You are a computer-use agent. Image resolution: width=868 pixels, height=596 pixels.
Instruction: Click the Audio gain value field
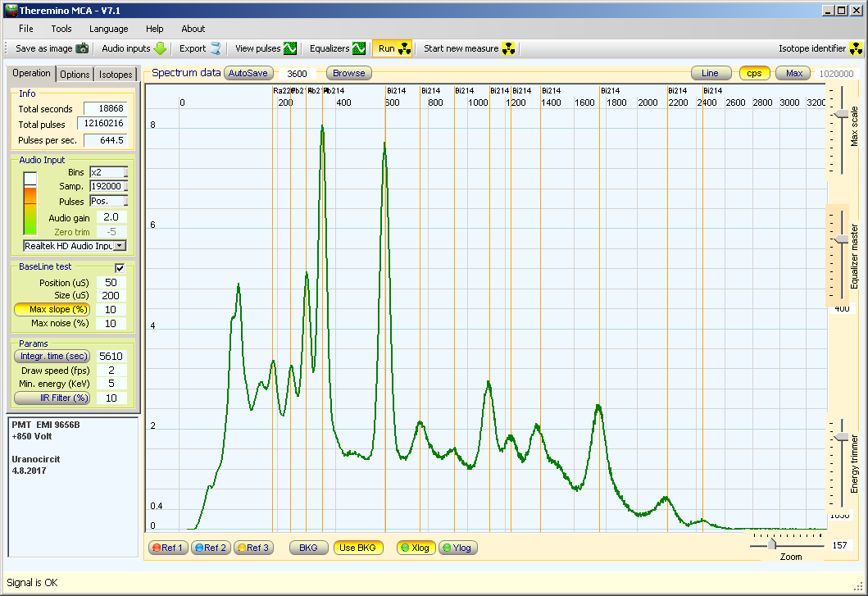coord(111,217)
